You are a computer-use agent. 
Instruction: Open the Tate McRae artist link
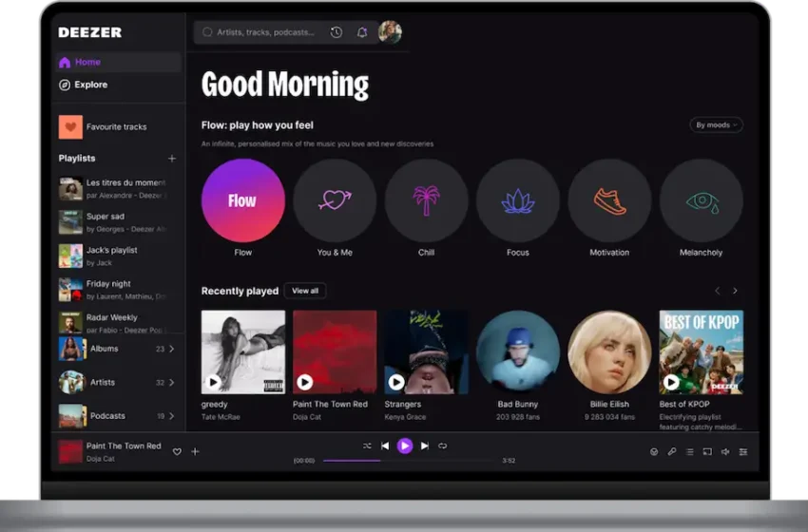click(x=221, y=417)
